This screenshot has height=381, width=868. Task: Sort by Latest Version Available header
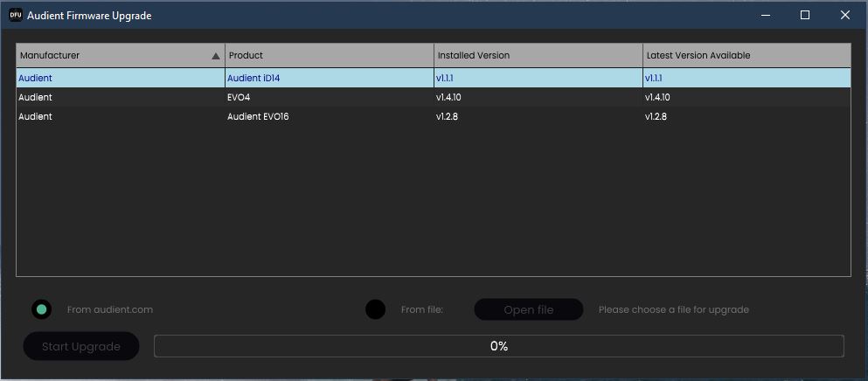[x=746, y=55]
